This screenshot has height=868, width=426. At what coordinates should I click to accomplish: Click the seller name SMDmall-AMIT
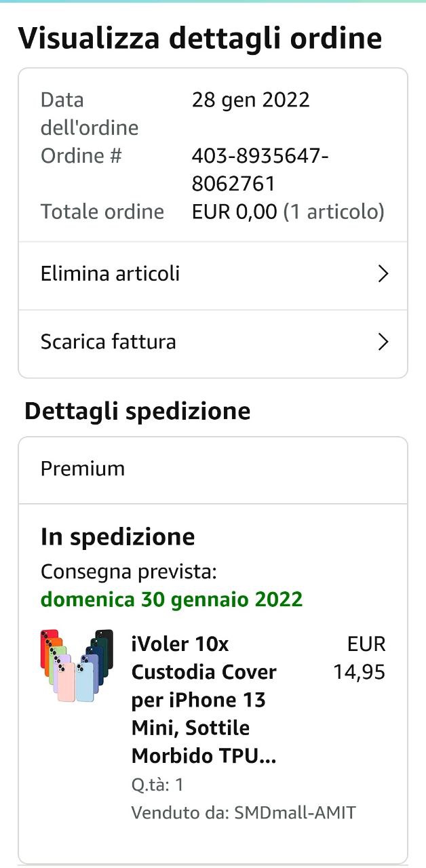pos(294,812)
